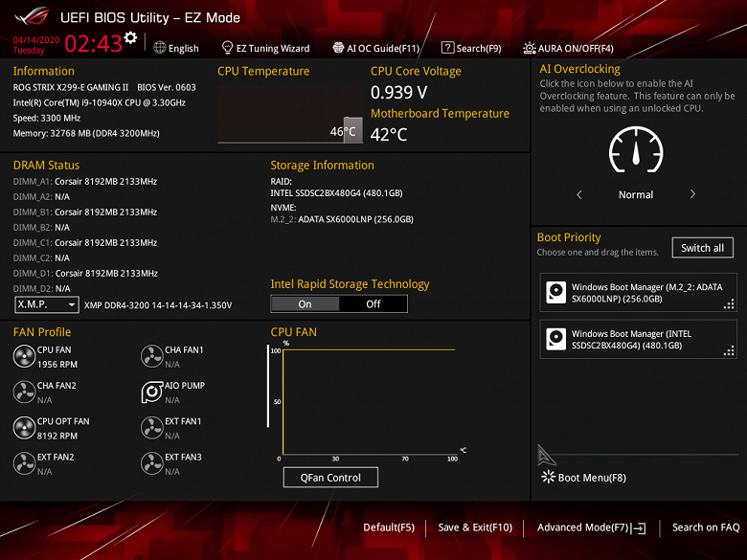Viewport: 747px width, 560px height.
Task: Click the Normal overclocking mode label
Action: 636,194
